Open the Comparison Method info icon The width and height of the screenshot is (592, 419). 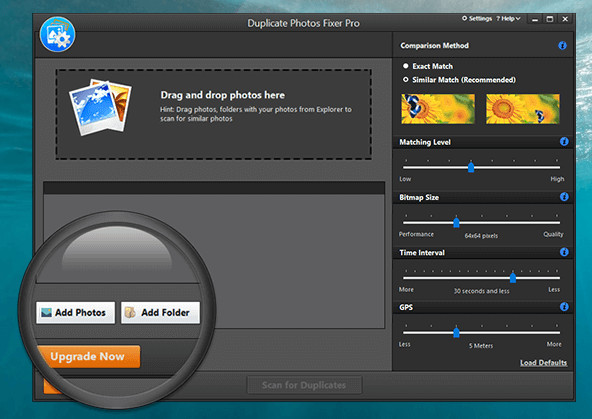point(562,46)
